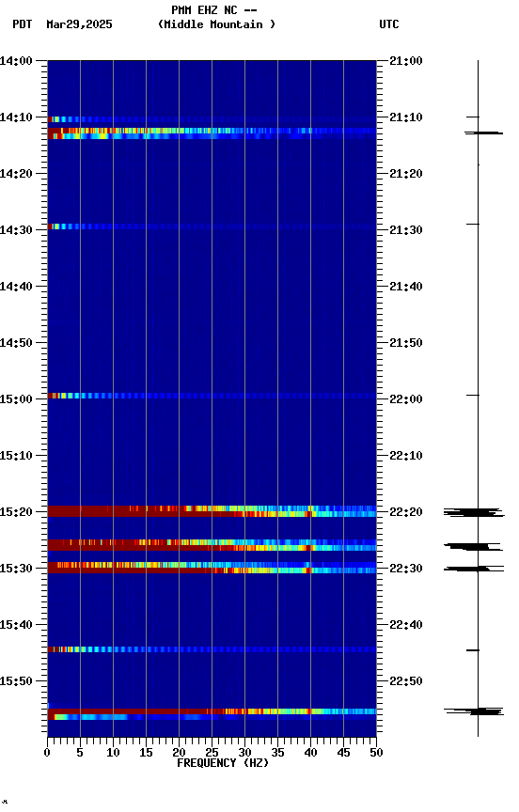Click the 22:30 UTC time label

406,569
